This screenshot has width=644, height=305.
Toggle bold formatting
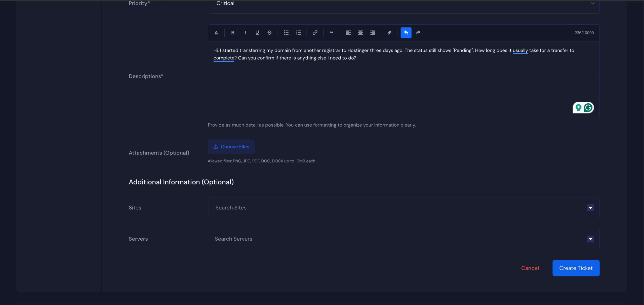[233, 33]
